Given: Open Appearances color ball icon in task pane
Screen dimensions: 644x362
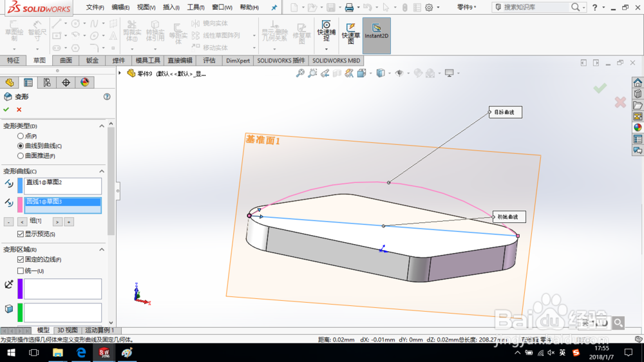Looking at the screenshot, I should [x=638, y=128].
